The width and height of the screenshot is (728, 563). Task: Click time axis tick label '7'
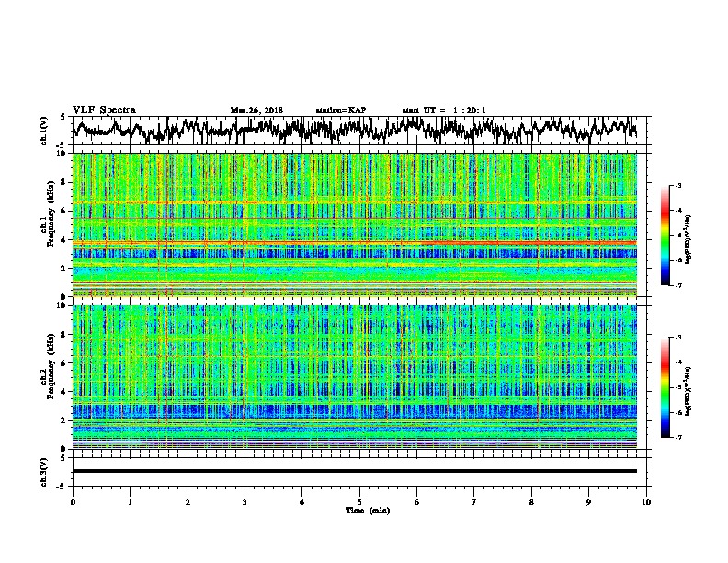pyautogui.click(x=474, y=502)
